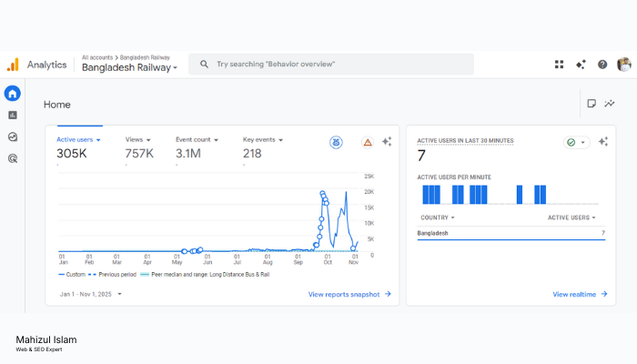637x364 pixels.
Task: Expand the data quality status dropdown arrow
Action: click(583, 142)
